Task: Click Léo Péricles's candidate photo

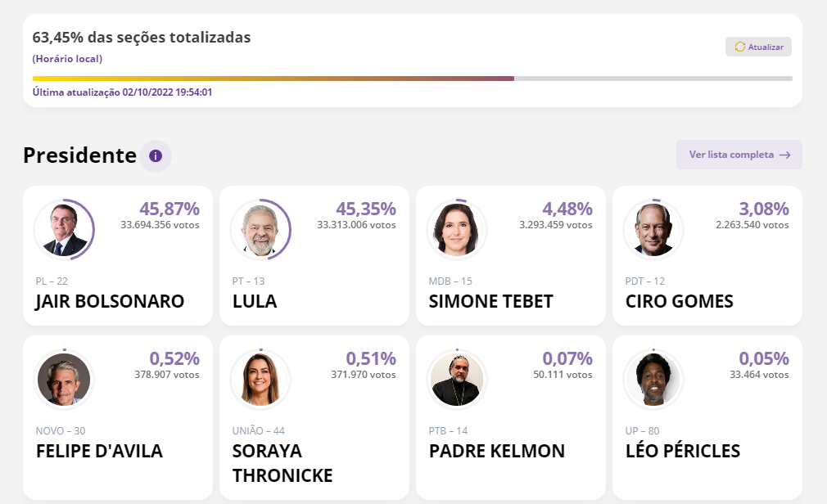Action: click(x=653, y=380)
